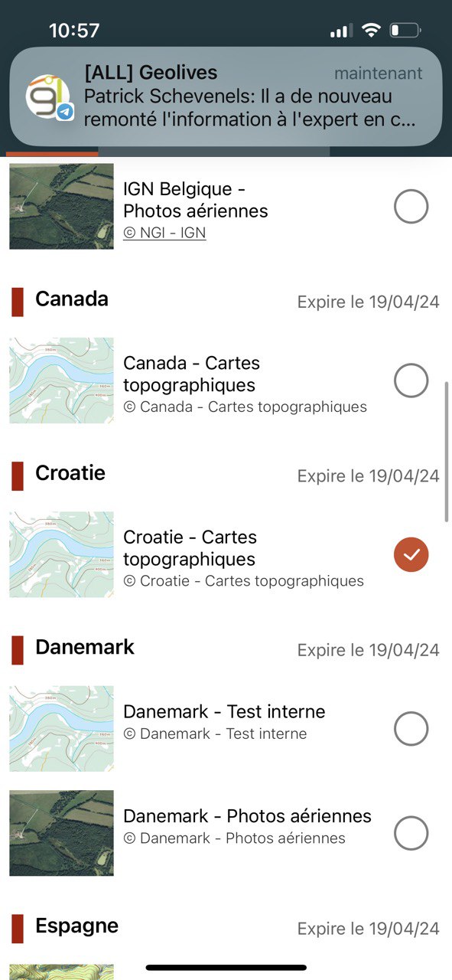Select IGN Belgique Photos aériennes radio button
452x980 pixels.
click(411, 207)
